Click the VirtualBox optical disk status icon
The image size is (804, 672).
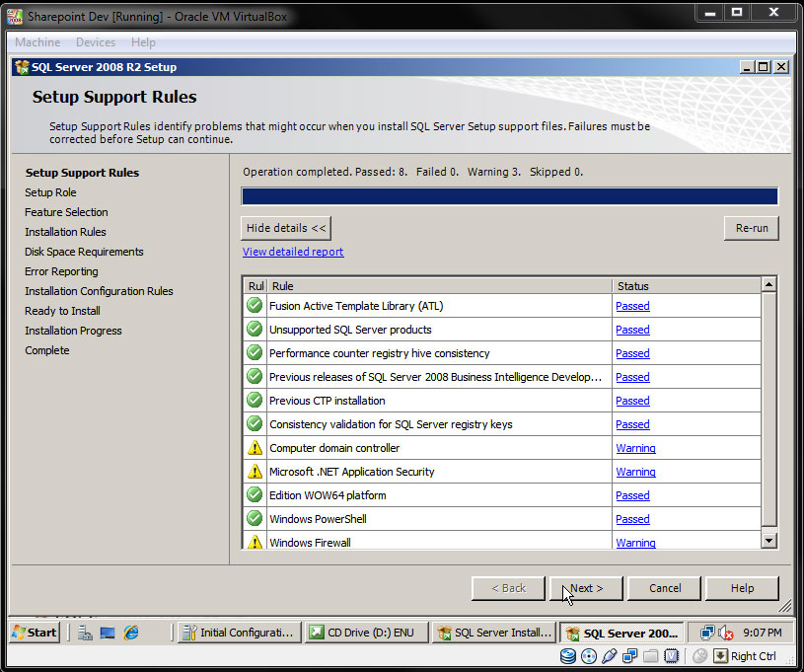589,655
